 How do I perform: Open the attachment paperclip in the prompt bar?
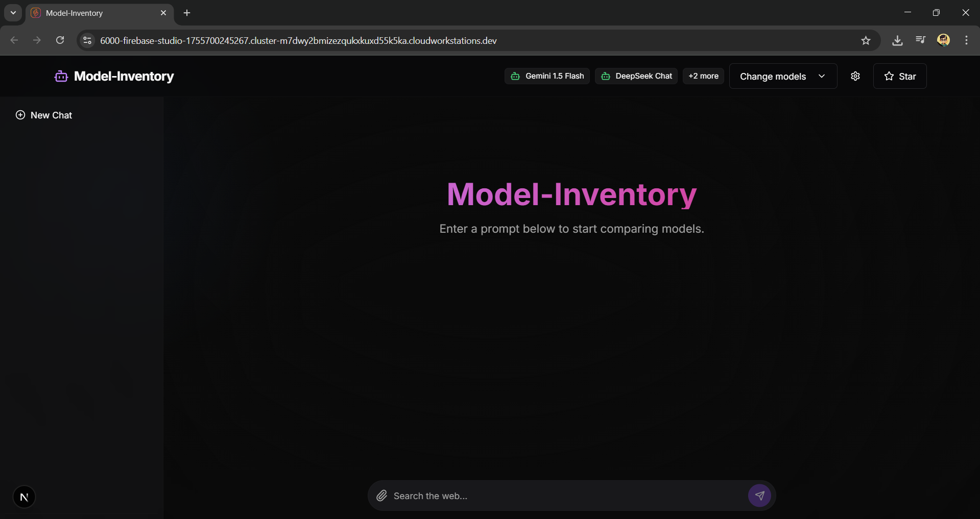(x=381, y=496)
